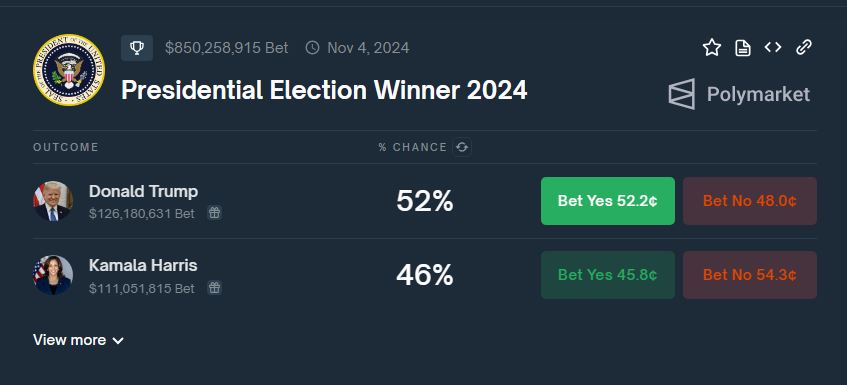This screenshot has width=847, height=385.
Task: Click the View more chevron arrow
Action: pos(118,341)
